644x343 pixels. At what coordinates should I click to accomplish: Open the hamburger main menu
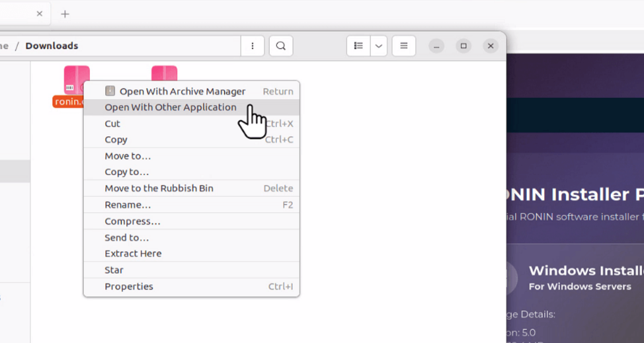(403, 46)
